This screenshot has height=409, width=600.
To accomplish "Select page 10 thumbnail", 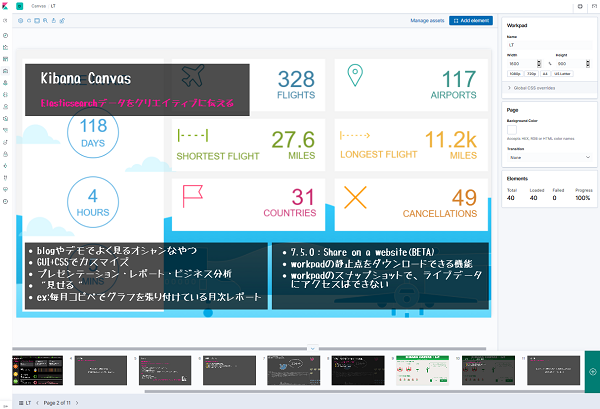I will pos(488,370).
